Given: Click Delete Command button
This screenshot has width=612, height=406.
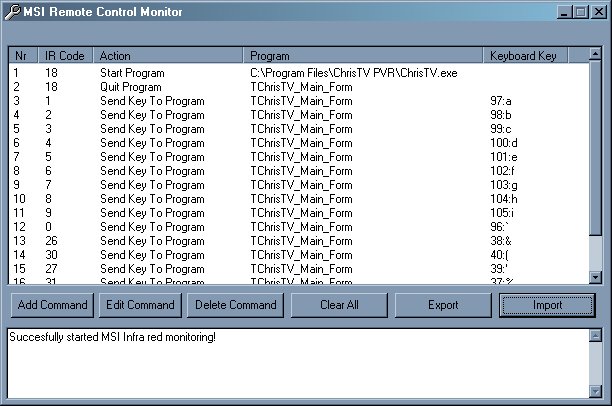Looking at the screenshot, I should click(x=235, y=305).
